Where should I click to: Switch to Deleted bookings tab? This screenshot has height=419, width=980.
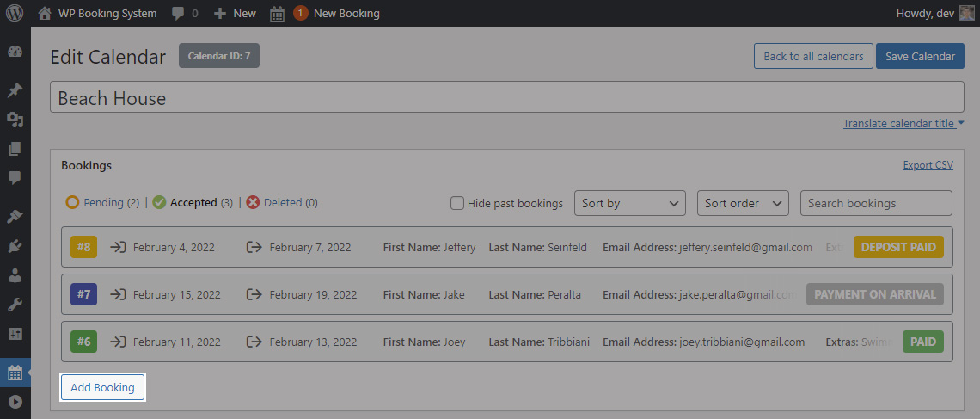(x=282, y=203)
